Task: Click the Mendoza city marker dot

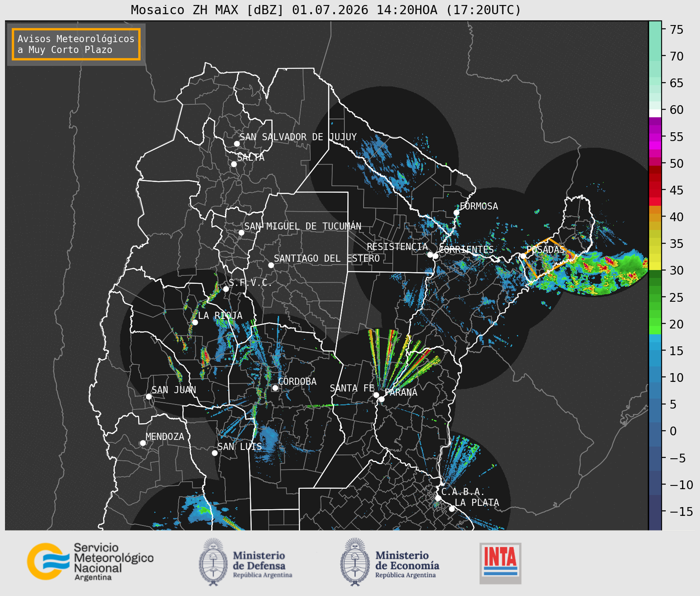Action: (143, 443)
